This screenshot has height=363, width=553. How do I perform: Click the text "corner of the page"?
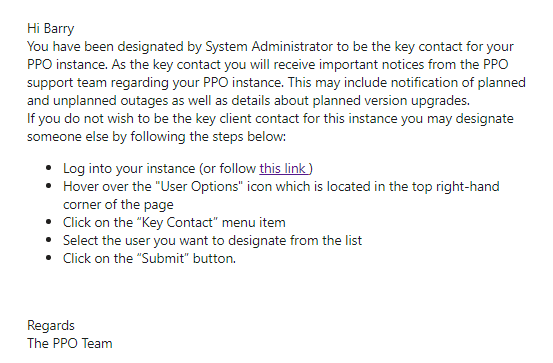118,205
